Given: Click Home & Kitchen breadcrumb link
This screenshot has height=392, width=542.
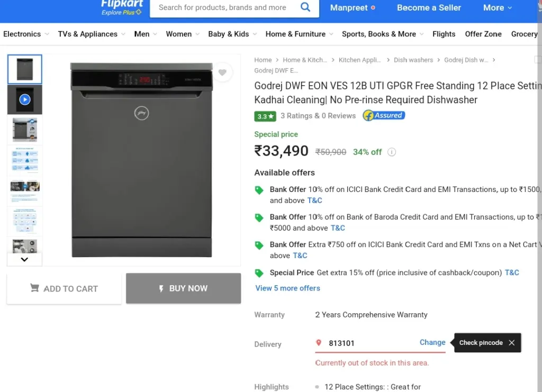Looking at the screenshot, I should [x=305, y=60].
